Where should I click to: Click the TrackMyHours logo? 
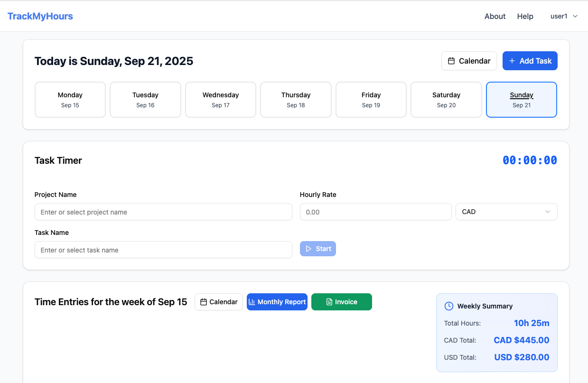tap(40, 16)
